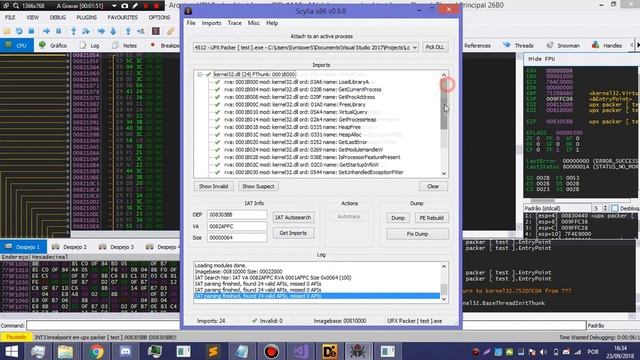The height and width of the screenshot is (360, 640).
Task: Click Show Invalid button
Action: [x=213, y=187]
